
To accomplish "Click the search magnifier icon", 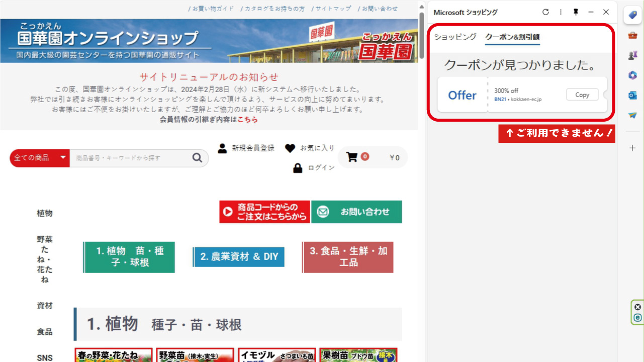I will 197,158.
